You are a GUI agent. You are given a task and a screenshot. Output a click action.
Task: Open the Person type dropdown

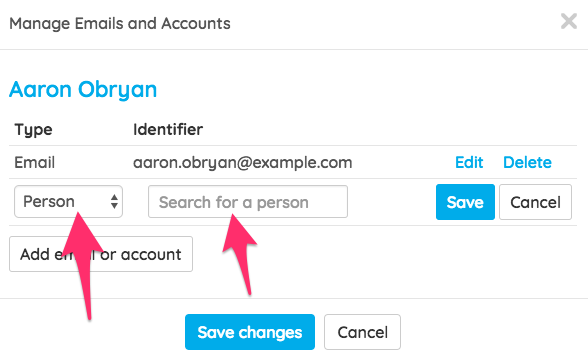click(68, 202)
